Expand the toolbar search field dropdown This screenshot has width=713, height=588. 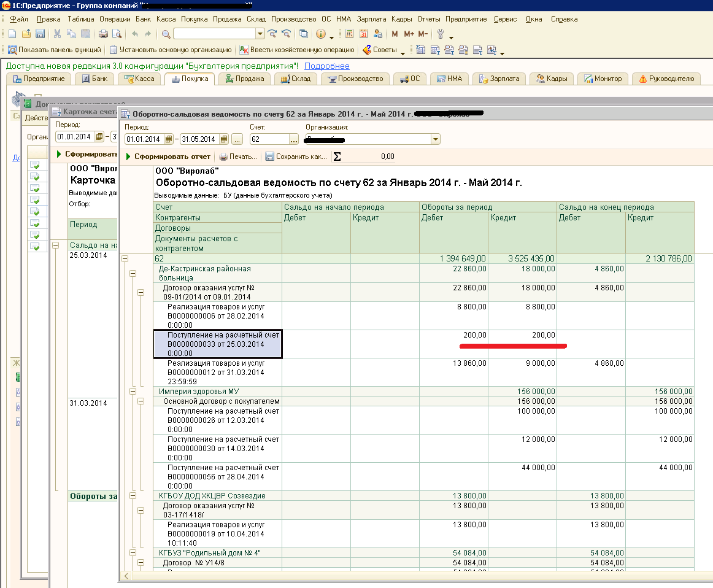click(x=260, y=34)
